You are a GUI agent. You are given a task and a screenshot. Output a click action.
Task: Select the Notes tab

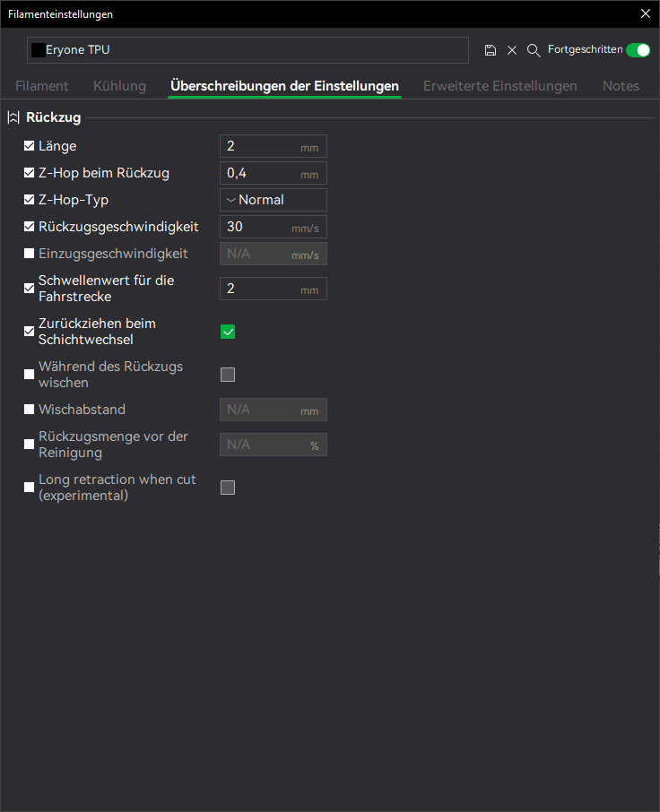(x=621, y=86)
